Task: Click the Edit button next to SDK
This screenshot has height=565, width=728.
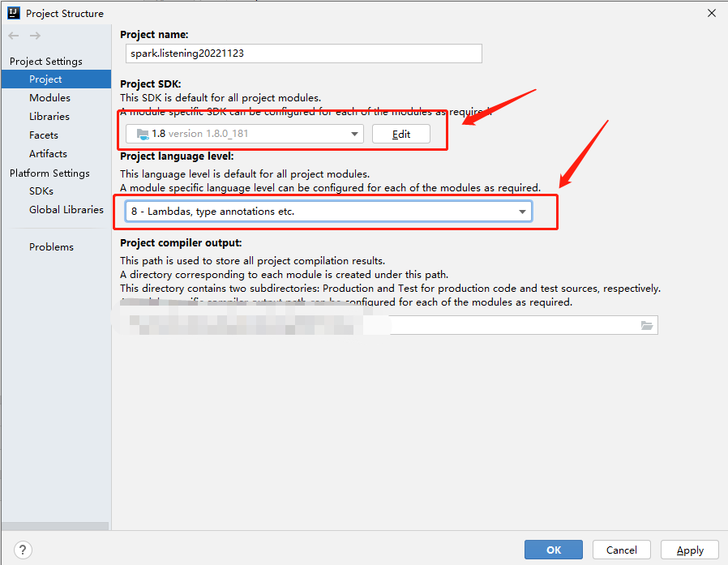Action: [x=401, y=134]
